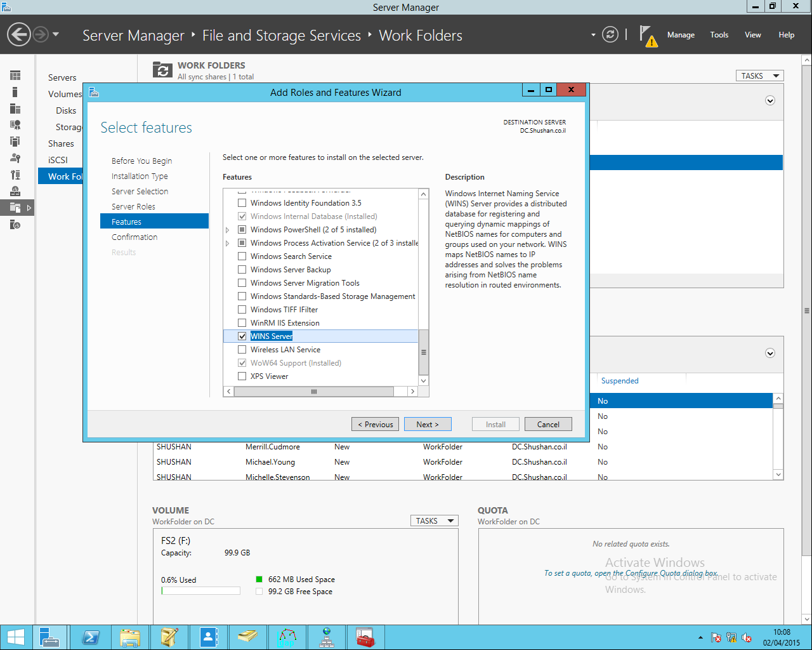812x650 pixels.
Task: Refresh Server Manager with the circular arrows icon
Action: coord(610,34)
